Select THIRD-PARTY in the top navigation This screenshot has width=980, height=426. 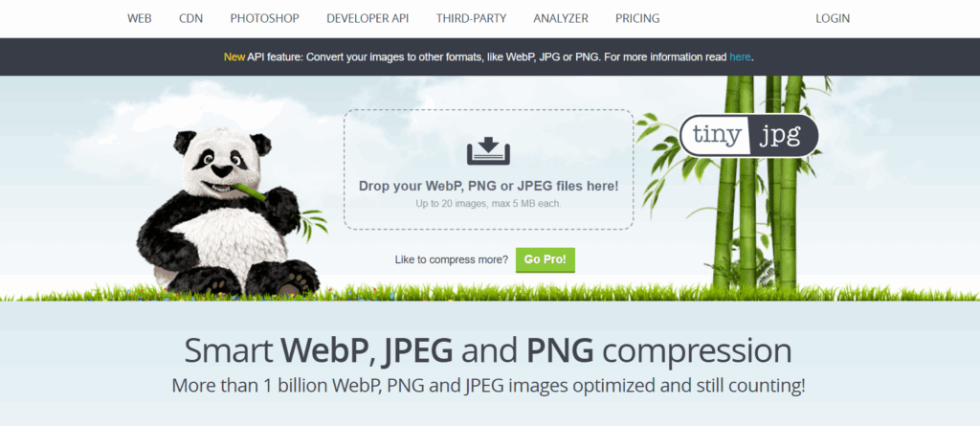471,19
